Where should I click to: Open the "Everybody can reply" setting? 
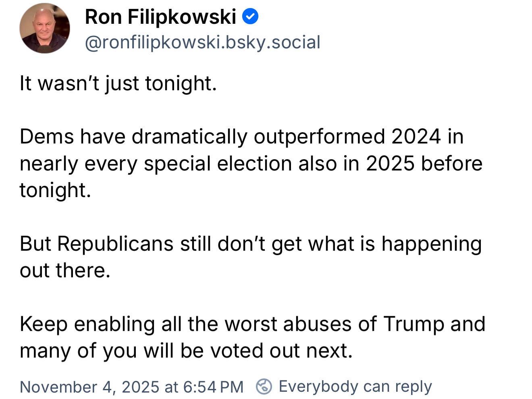click(x=355, y=386)
